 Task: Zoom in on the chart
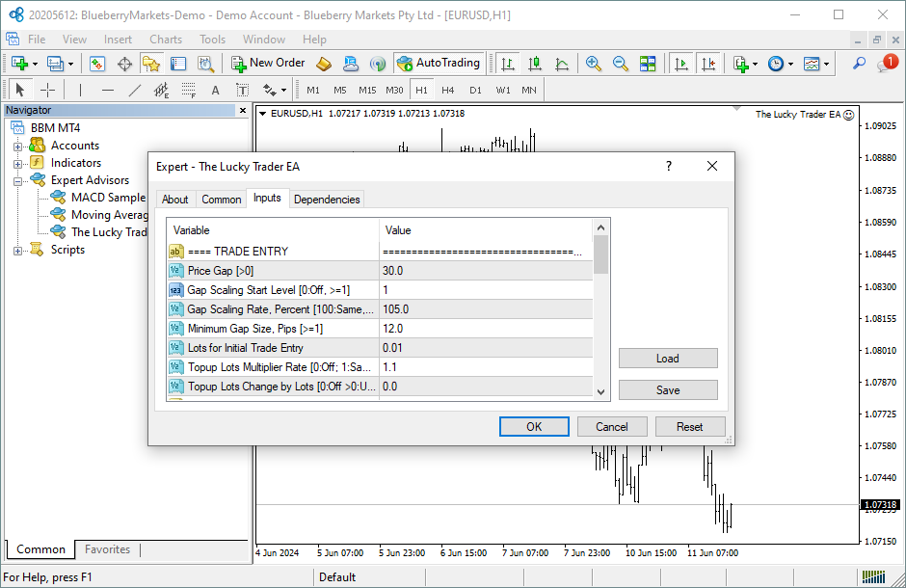[594, 63]
